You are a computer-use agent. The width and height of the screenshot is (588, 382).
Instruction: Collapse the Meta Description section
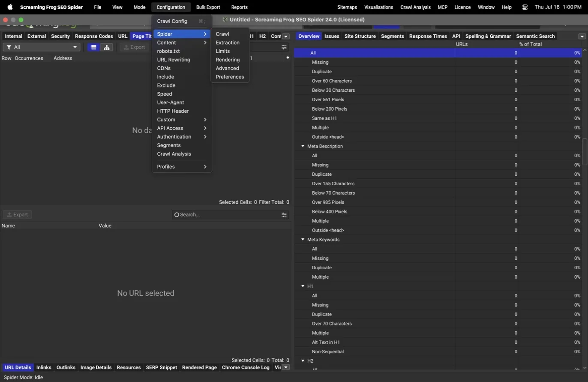(x=303, y=146)
